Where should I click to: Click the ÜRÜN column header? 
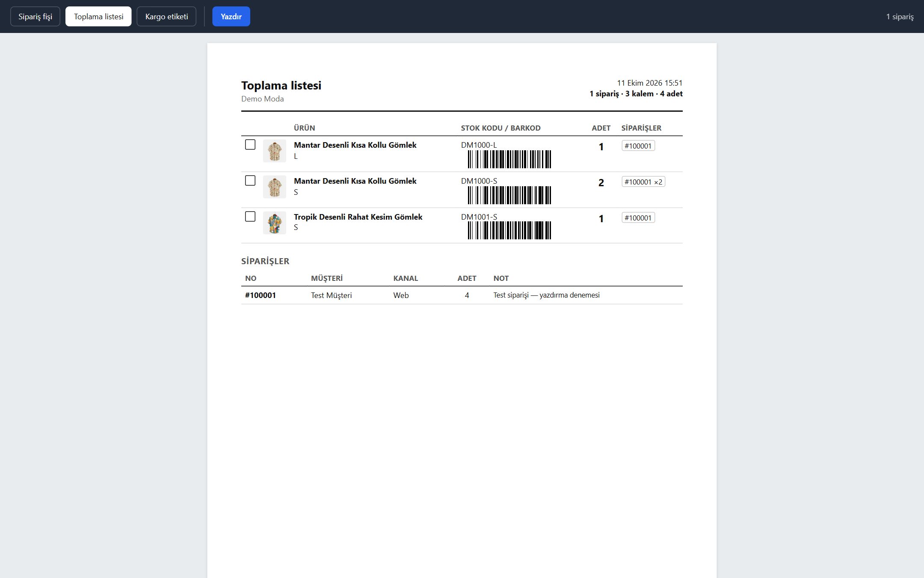tap(304, 128)
